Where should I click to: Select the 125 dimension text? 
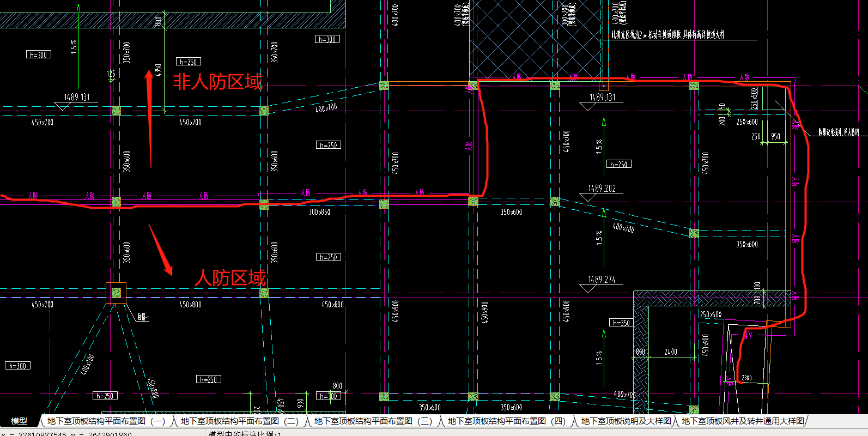click(x=111, y=74)
